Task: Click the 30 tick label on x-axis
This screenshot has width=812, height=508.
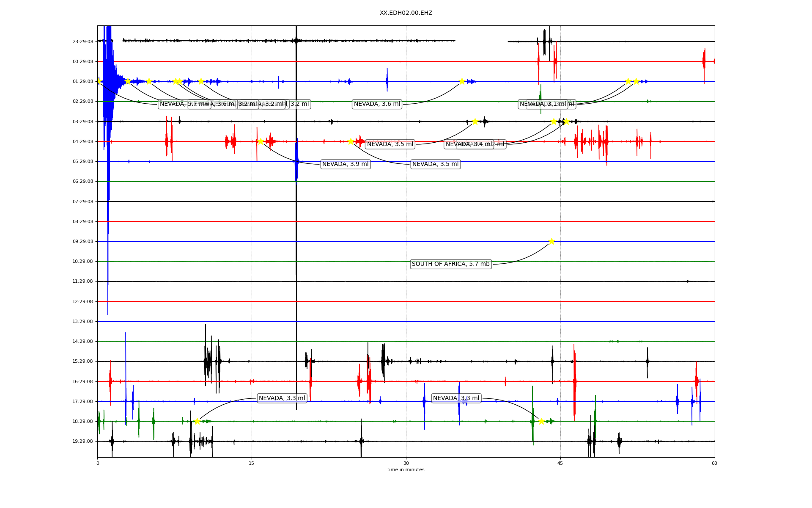Action: pyautogui.click(x=406, y=463)
